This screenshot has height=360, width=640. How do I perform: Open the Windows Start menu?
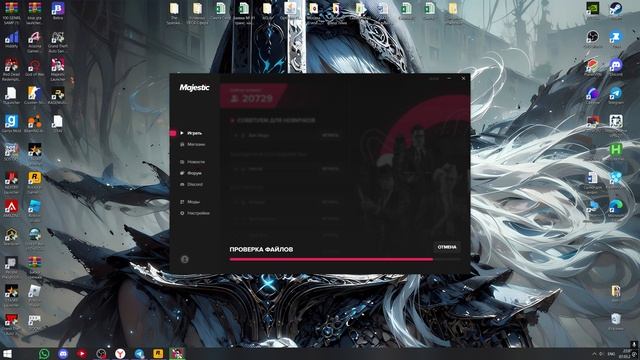(x=7, y=353)
